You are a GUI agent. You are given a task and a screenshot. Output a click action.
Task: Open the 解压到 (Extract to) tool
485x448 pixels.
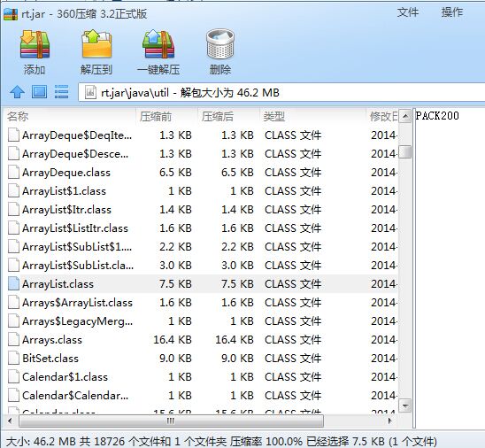pos(96,44)
